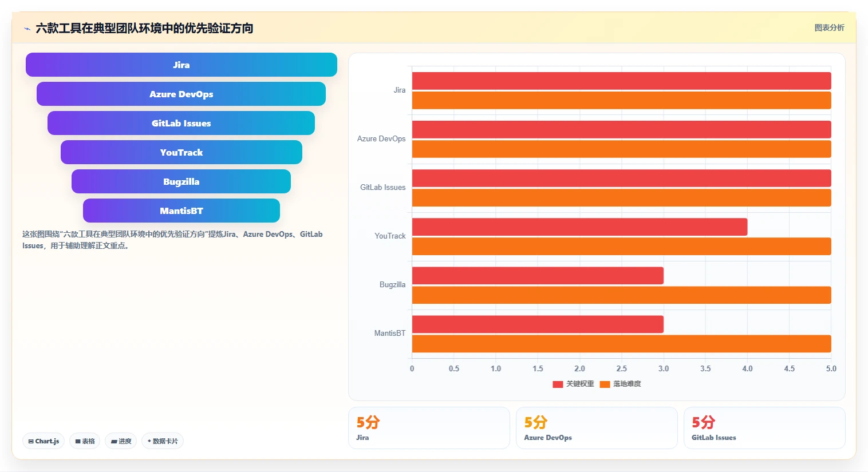Click the 数据卡片 tag chip
This screenshot has width=868, height=472.
coord(163,441)
